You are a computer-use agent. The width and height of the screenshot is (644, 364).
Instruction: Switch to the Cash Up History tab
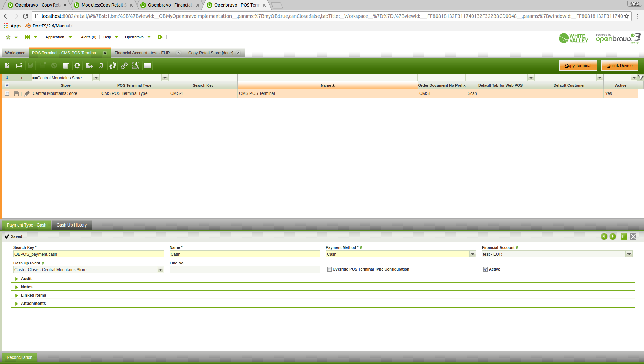pyautogui.click(x=72, y=225)
